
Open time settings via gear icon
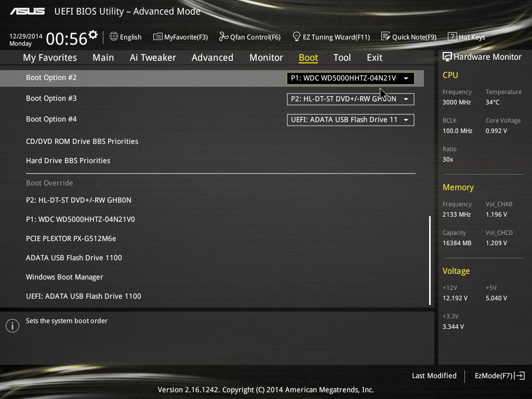93,35
